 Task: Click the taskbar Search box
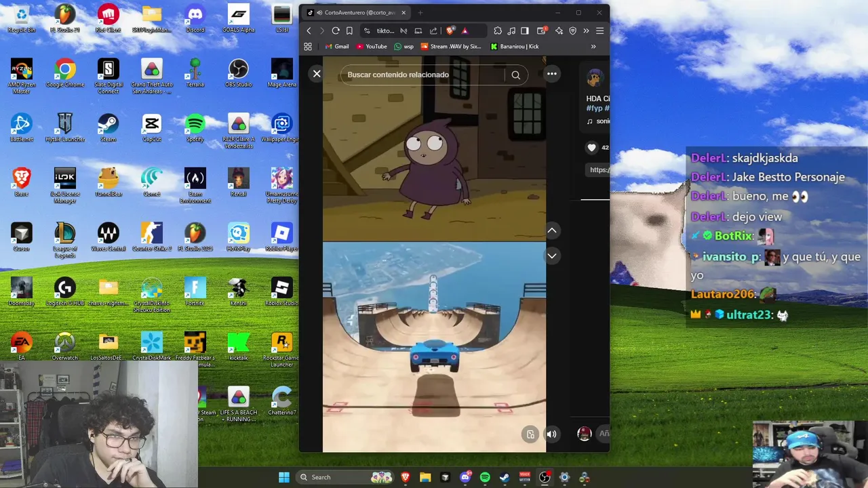point(347,477)
